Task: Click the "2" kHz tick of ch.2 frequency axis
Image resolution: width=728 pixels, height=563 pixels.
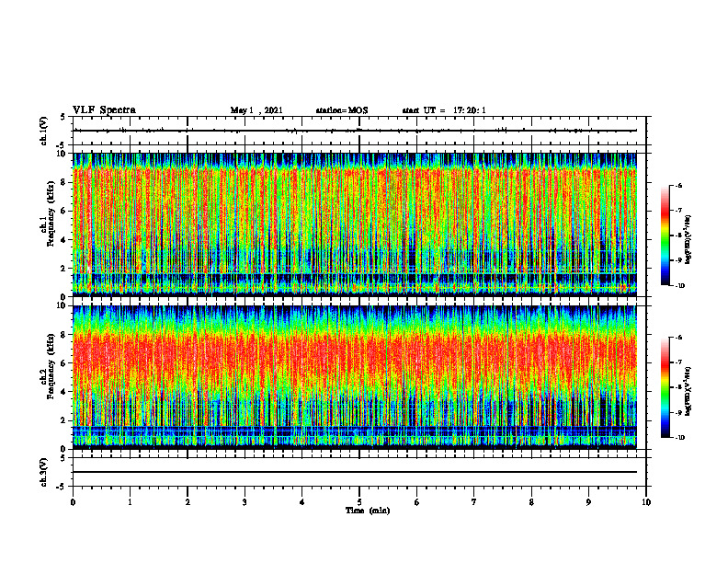Action: pyautogui.click(x=64, y=420)
